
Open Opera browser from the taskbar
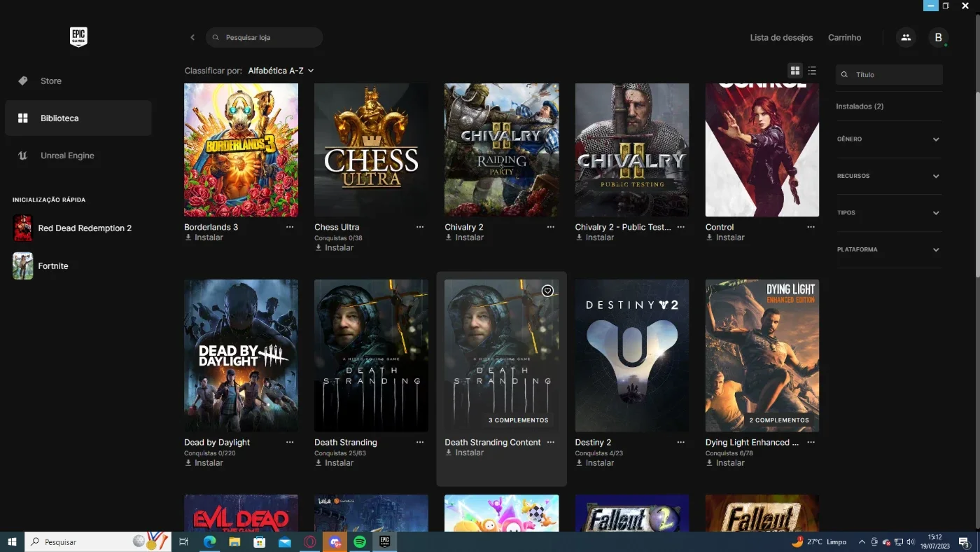[x=309, y=541]
